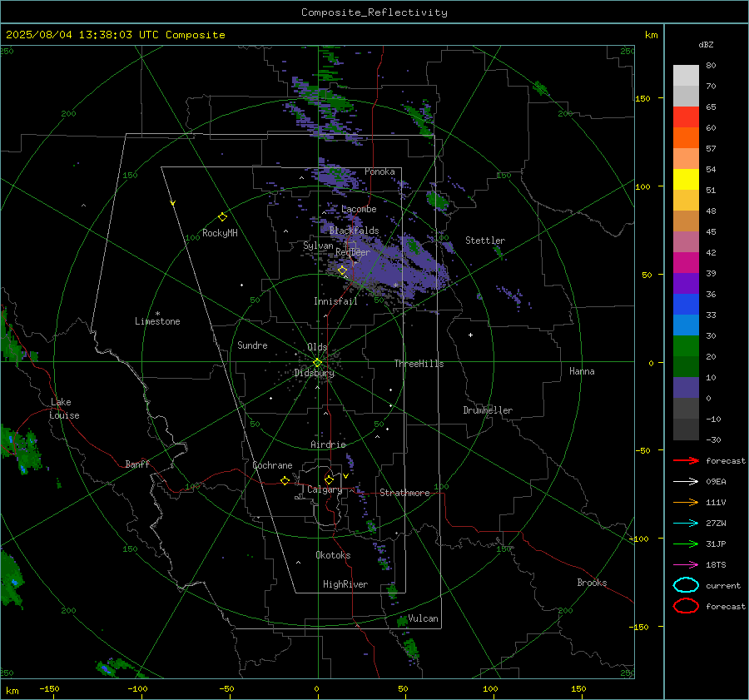The image size is (749, 700).
Task: Click yellow diamond marker near Red Deer
Action: tap(342, 271)
